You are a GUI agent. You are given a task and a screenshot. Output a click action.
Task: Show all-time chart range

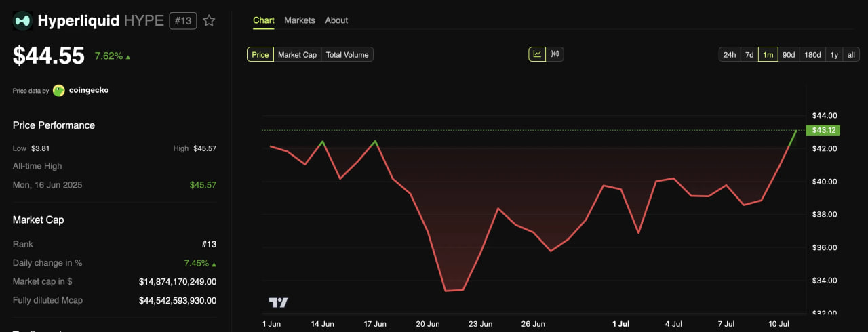click(x=851, y=55)
